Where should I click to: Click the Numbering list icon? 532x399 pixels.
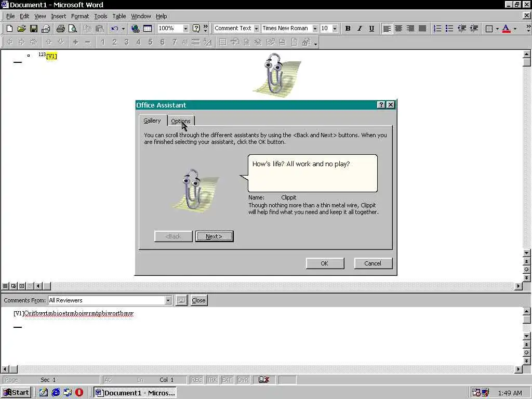coord(437,29)
